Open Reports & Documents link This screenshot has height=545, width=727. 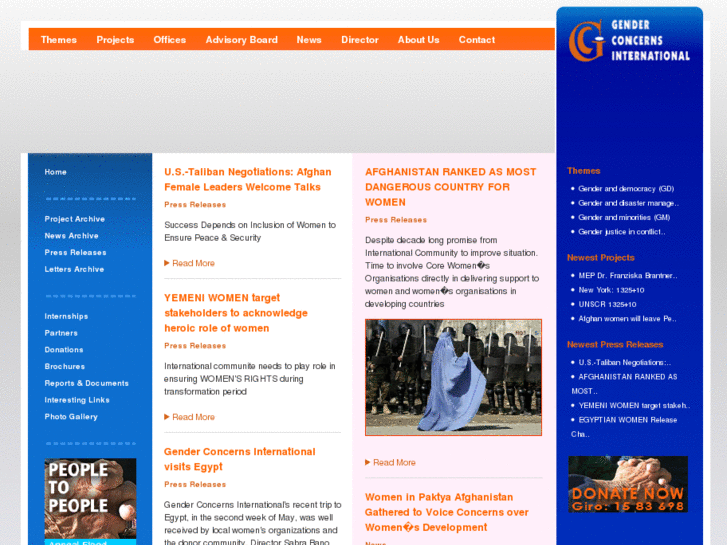coord(87,383)
